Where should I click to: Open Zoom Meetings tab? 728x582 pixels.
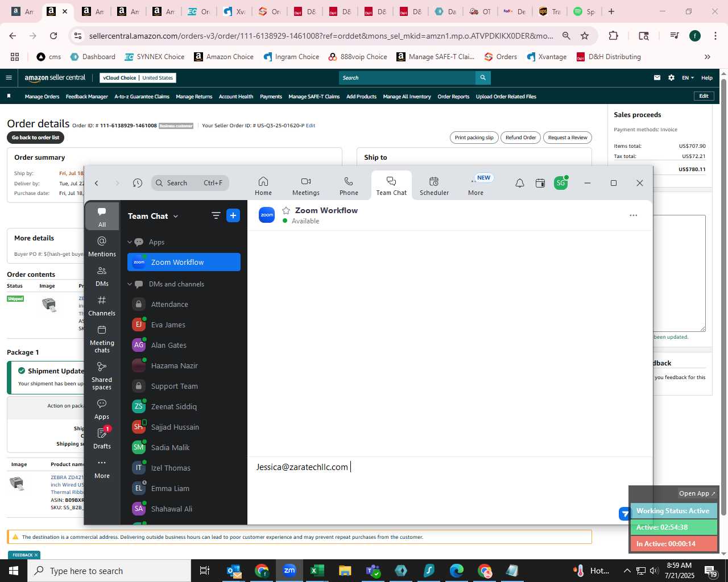coord(306,186)
